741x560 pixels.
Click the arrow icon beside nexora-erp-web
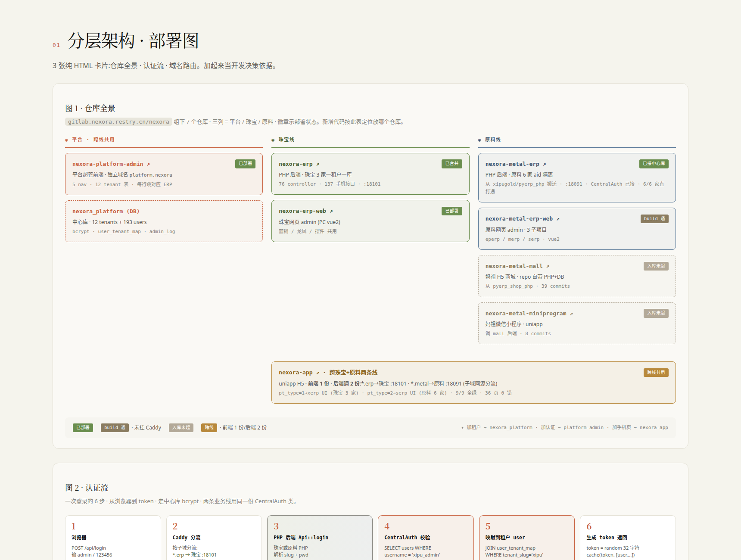pyautogui.click(x=331, y=211)
